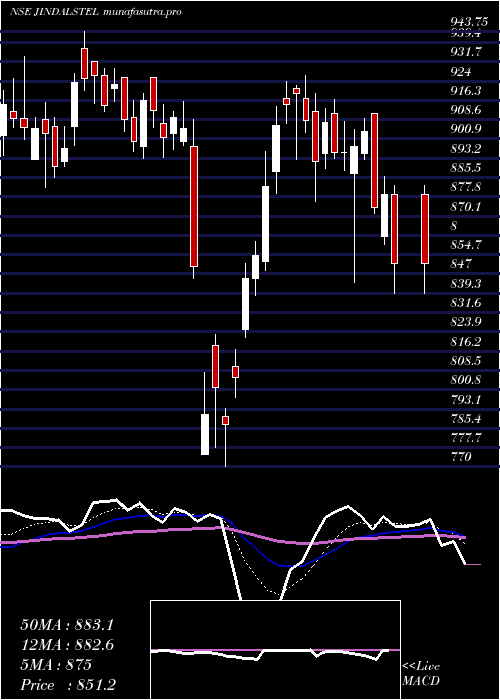Click the 808.5 price axis label
The width and height of the screenshot is (500, 700).
pyautogui.click(x=467, y=361)
